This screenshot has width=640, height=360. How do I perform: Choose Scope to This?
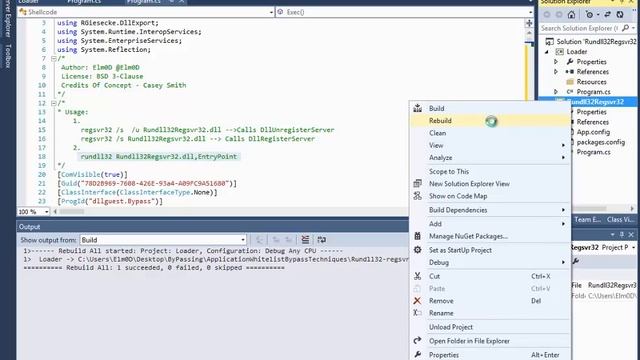click(x=490, y=171)
